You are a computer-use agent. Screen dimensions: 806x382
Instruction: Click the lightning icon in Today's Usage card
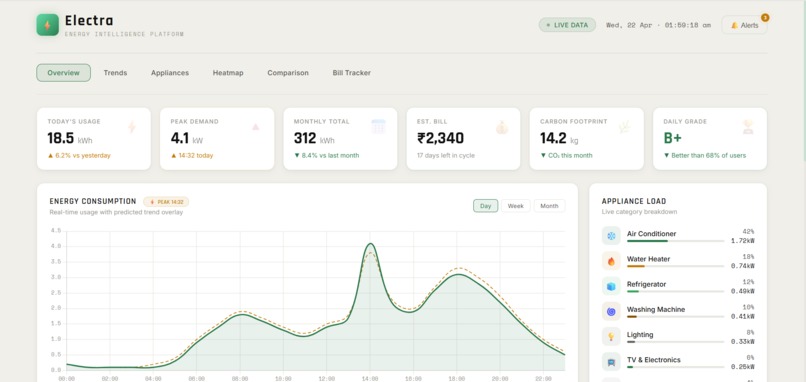coord(132,127)
